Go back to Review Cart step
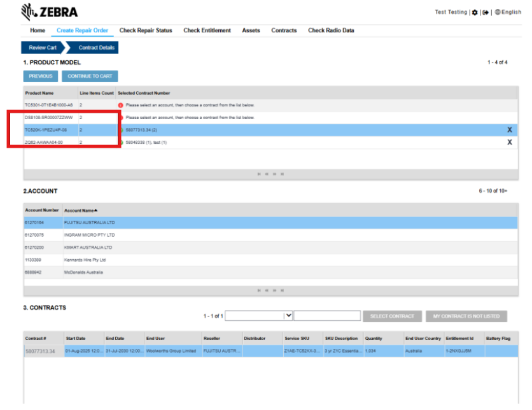The height and width of the screenshot is (410, 532). point(43,48)
